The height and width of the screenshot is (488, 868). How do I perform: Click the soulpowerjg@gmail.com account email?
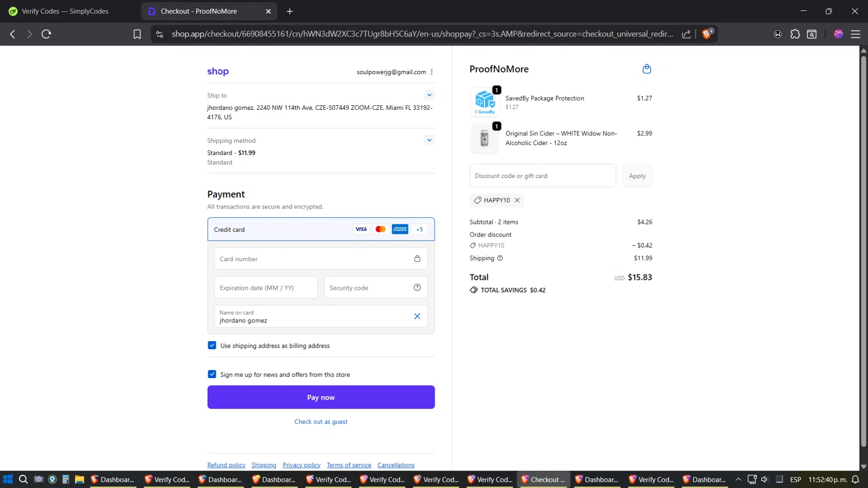[x=391, y=72]
